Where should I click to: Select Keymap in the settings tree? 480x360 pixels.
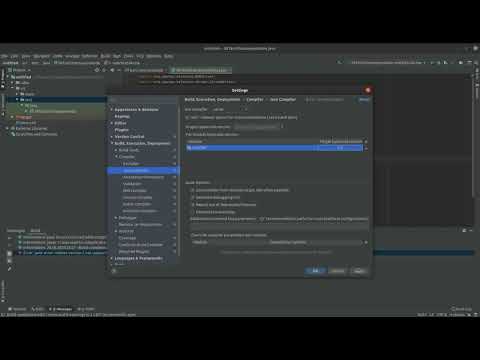[x=122, y=116]
